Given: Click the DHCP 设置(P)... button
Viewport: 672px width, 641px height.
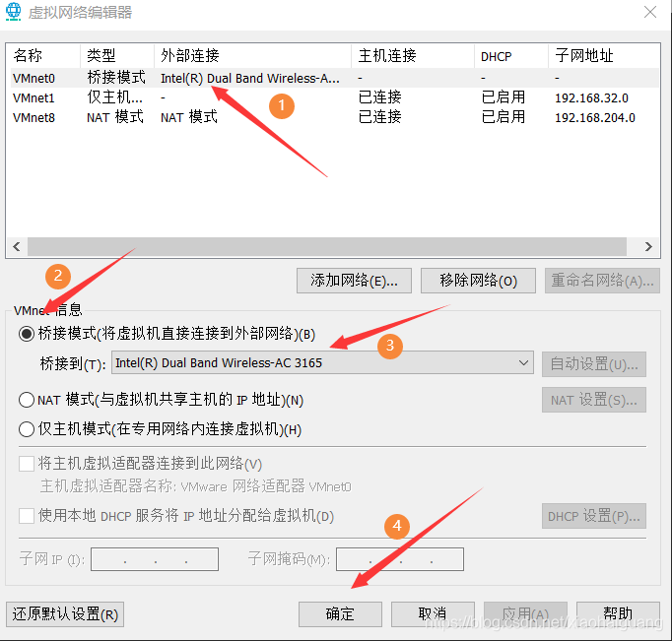Looking at the screenshot, I should pyautogui.click(x=594, y=516).
